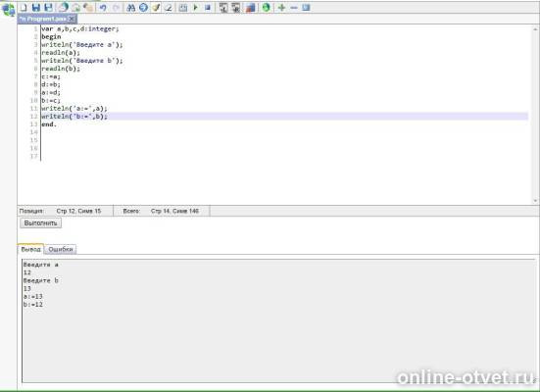The width and height of the screenshot is (540, 392).
Task: Decrease font size with the minus icon
Action: point(294,7)
